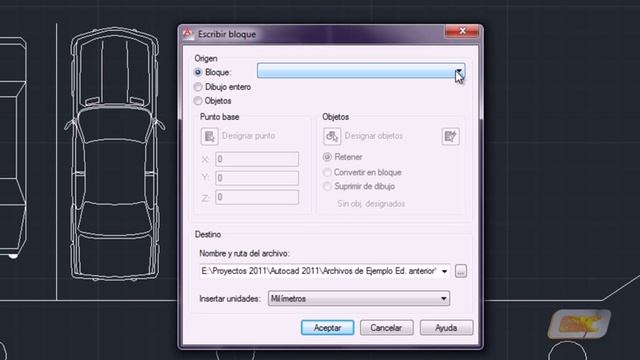Click the Z coordinate input field
Viewport: 640px width, 360px height.
257,198
